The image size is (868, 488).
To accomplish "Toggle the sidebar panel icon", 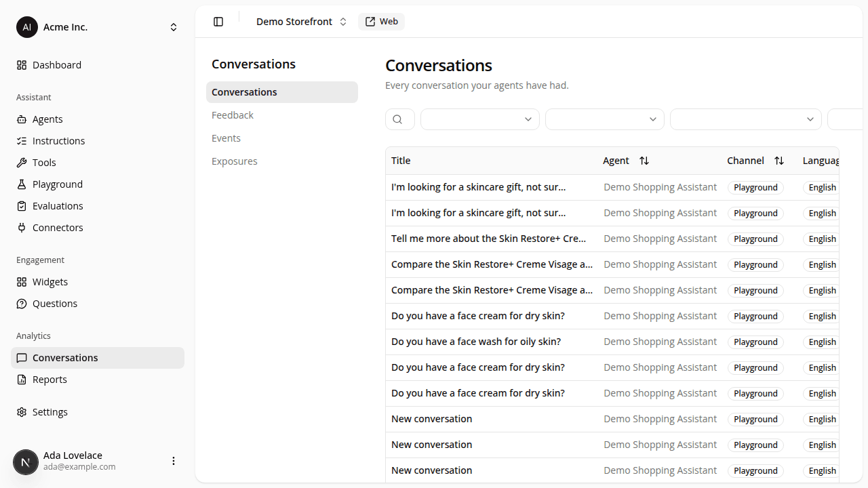I will coord(218,22).
